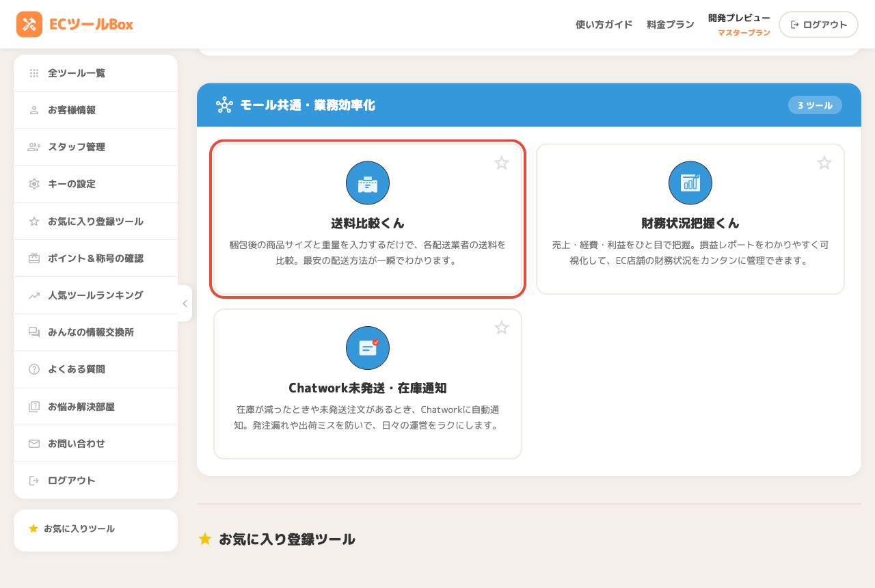Star the Chatwork未発送・在庫通知 tool

(x=502, y=328)
